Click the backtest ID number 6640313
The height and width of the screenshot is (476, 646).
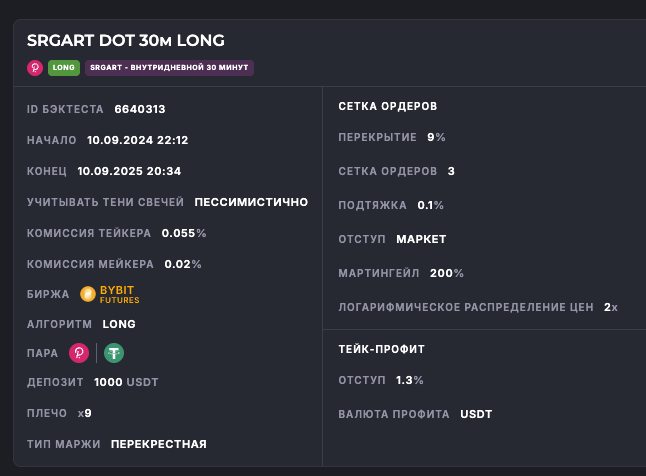point(140,109)
